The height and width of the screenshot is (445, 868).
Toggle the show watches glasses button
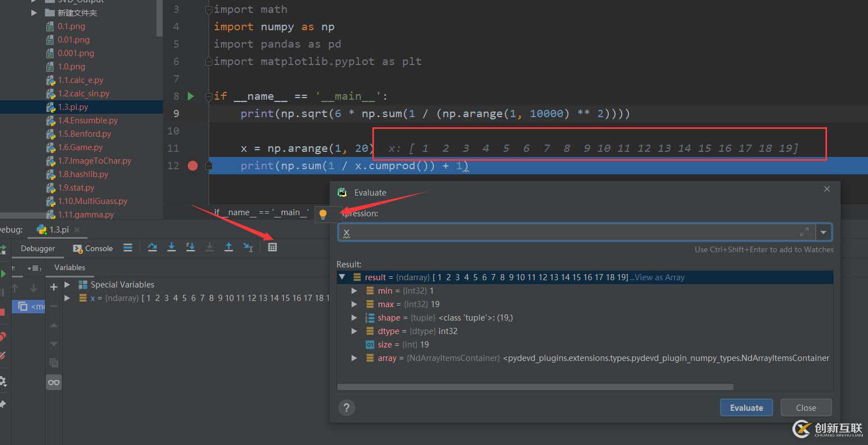54,382
